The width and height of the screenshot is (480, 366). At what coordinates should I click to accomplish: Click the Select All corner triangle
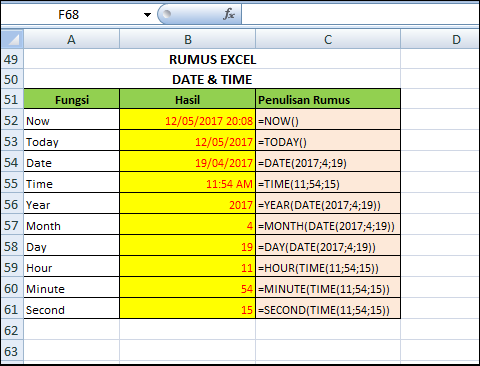point(12,39)
